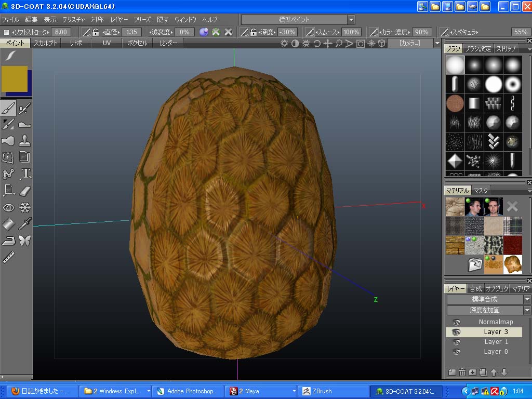
Task: Switch to the スカルプト tab
Action: tap(46, 43)
